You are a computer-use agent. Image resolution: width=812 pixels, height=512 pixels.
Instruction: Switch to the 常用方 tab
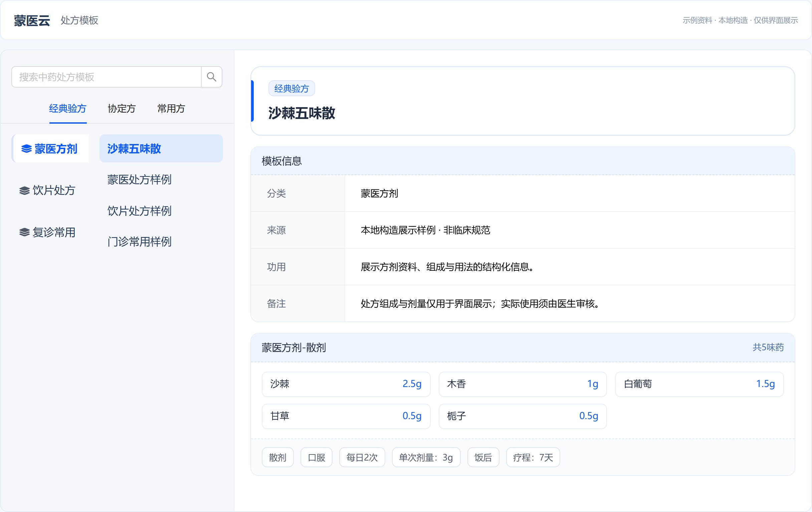tap(171, 109)
